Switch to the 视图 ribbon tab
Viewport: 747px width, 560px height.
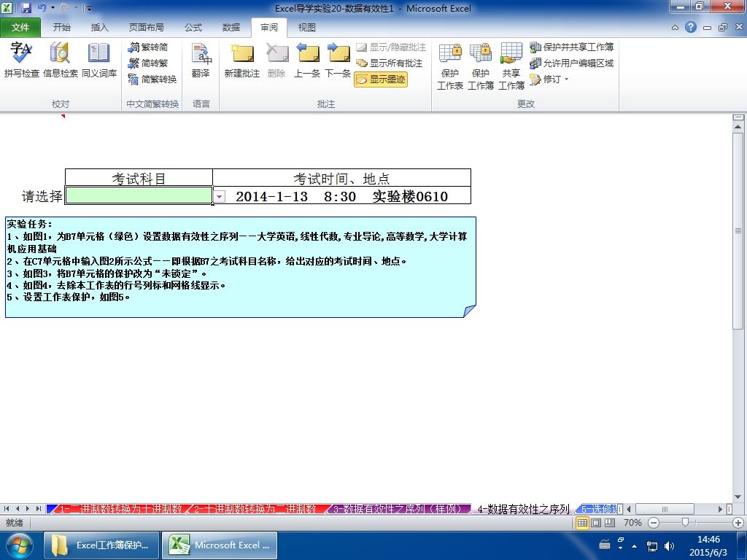click(307, 28)
